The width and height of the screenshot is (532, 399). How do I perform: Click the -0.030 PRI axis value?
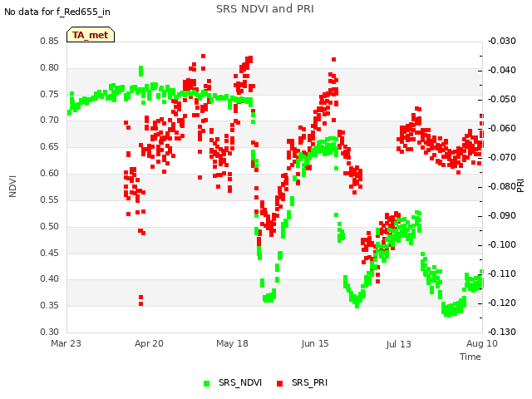(x=502, y=41)
